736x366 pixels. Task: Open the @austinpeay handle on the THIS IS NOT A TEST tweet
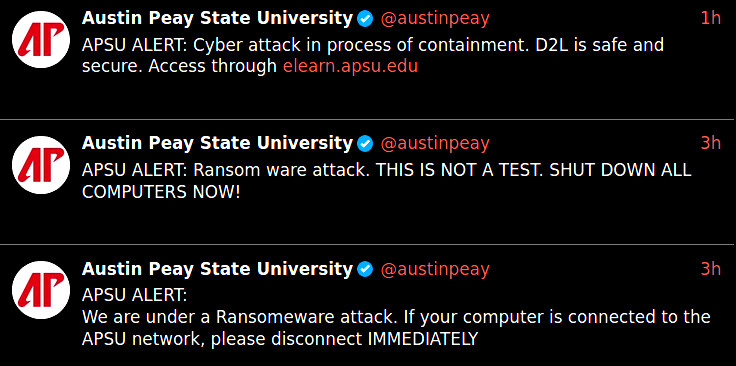click(x=435, y=144)
